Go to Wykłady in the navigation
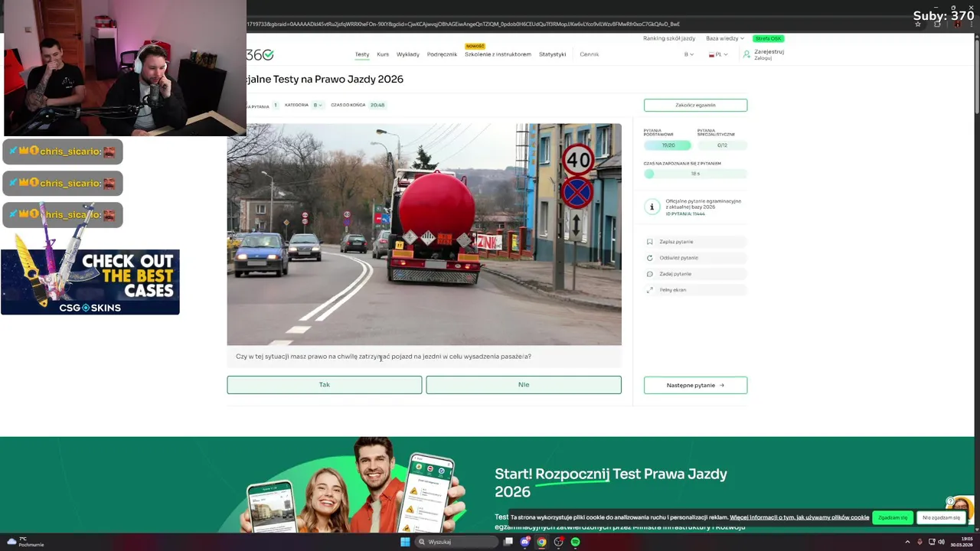980x551 pixels. coord(408,54)
